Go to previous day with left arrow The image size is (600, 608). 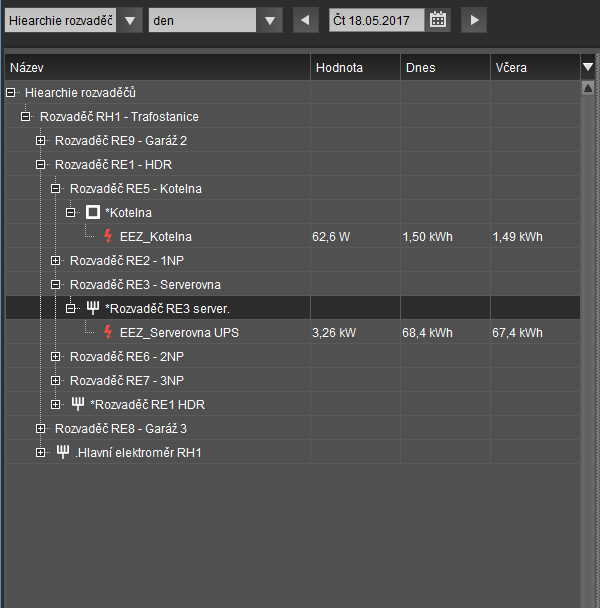coord(304,20)
